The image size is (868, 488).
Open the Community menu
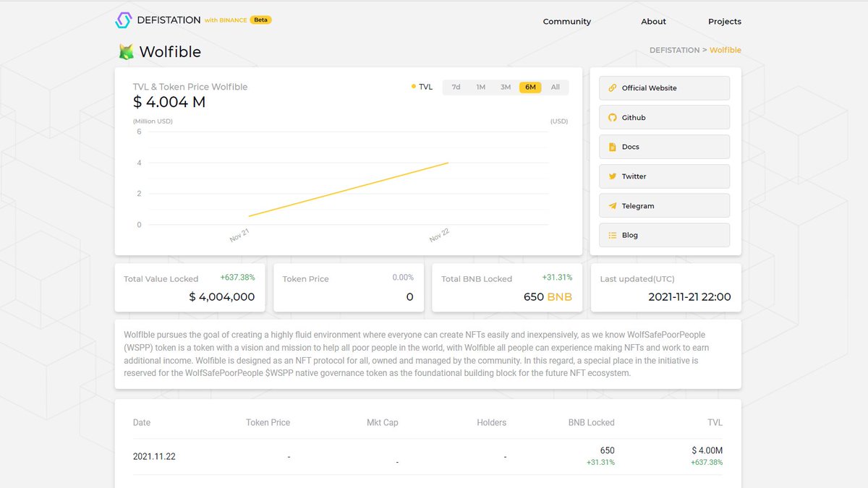[x=567, y=22]
